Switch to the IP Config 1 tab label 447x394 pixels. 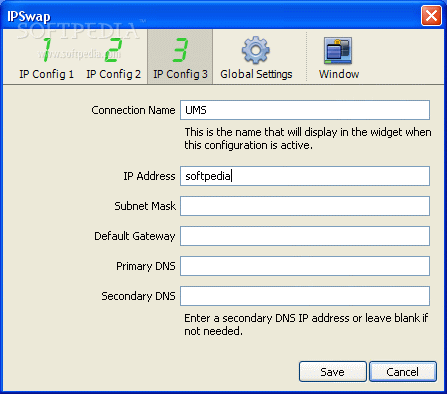(47, 74)
